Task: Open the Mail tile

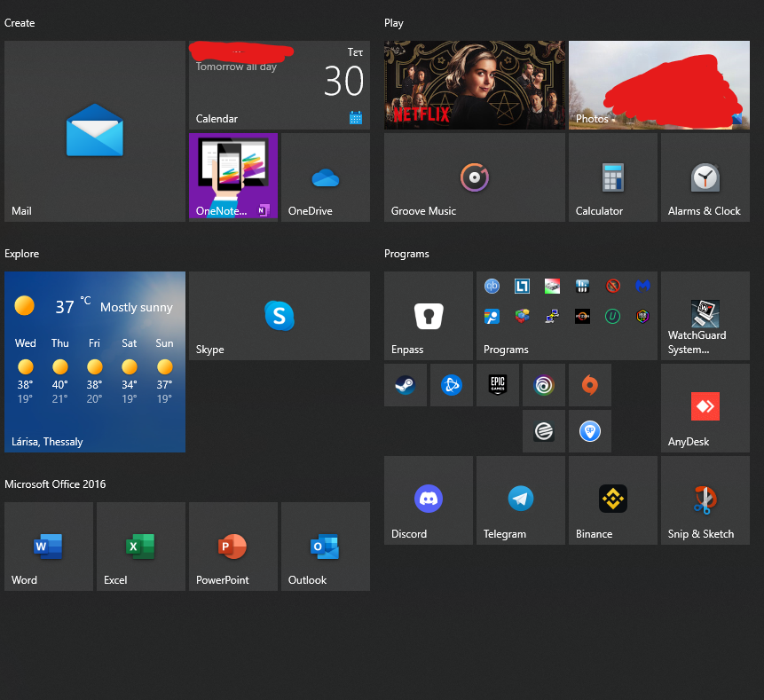Action: pos(95,131)
